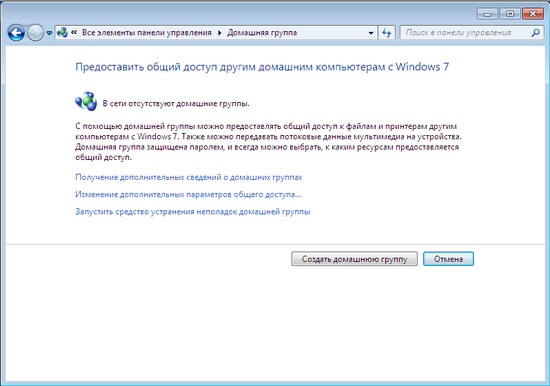Refresh the page with the refresh icon
The image size is (550, 386).
[387, 33]
